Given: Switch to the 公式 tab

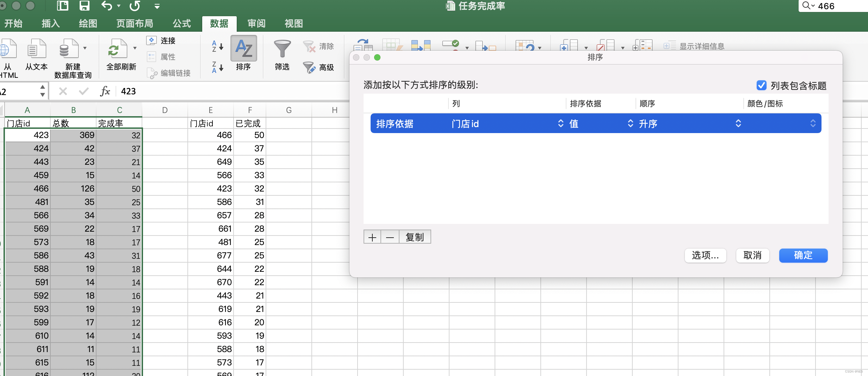Looking at the screenshot, I should 182,23.
